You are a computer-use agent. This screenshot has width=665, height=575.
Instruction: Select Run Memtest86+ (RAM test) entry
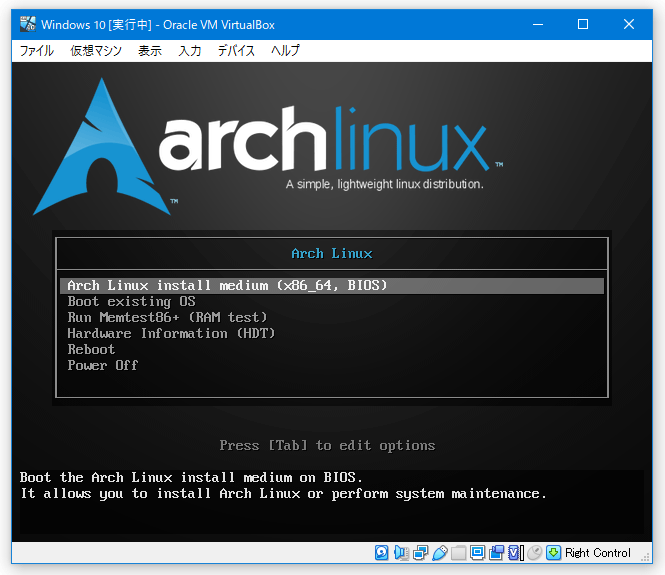[x=167, y=317]
